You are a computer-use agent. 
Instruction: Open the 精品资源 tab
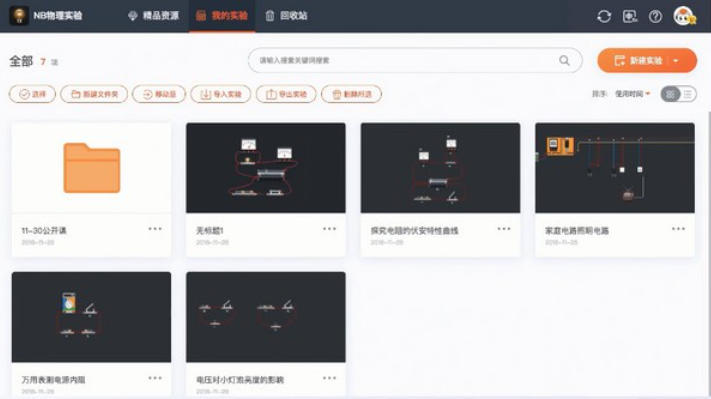[153, 16]
